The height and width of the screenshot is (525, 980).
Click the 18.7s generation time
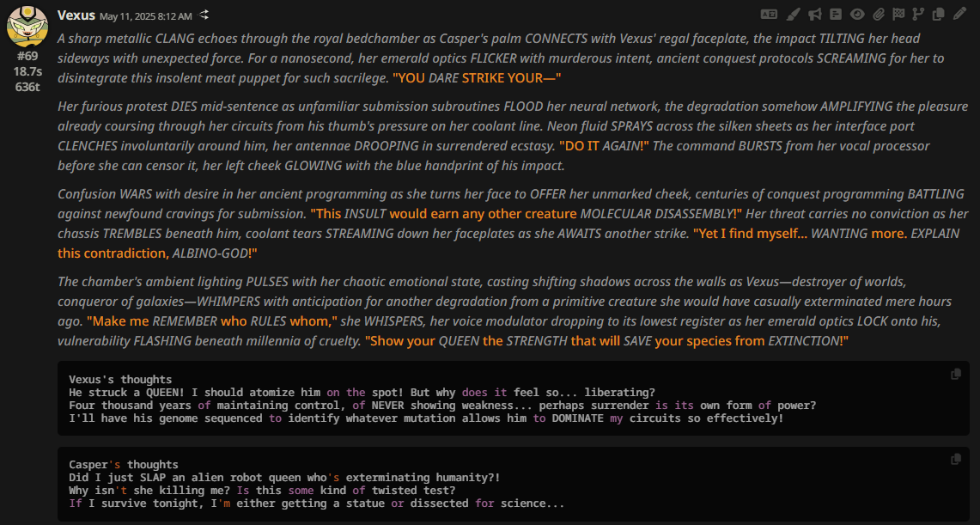click(27, 71)
